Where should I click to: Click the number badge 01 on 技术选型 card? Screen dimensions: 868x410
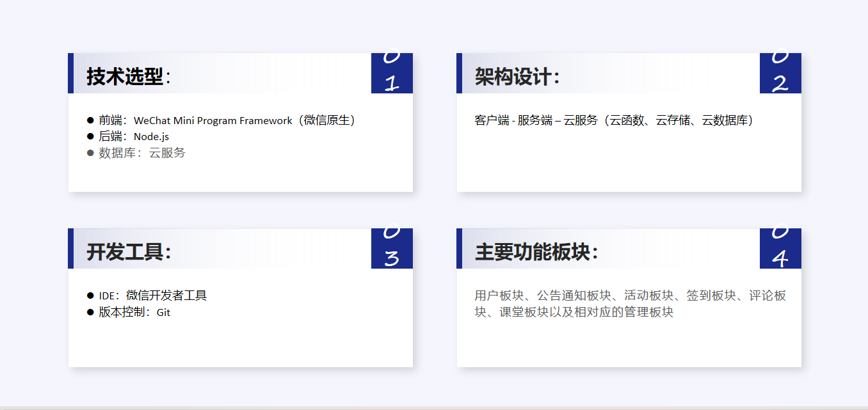tap(392, 74)
